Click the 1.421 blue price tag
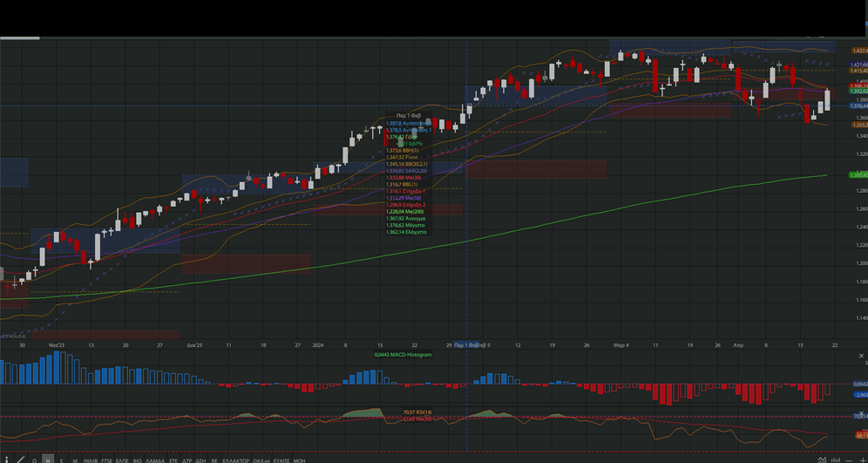The height and width of the screenshot is (463, 868). click(859, 65)
